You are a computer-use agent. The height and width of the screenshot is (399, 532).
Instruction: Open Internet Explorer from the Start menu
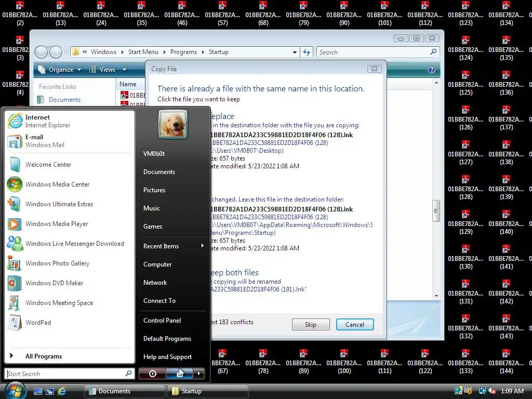pyautogui.click(x=70, y=121)
